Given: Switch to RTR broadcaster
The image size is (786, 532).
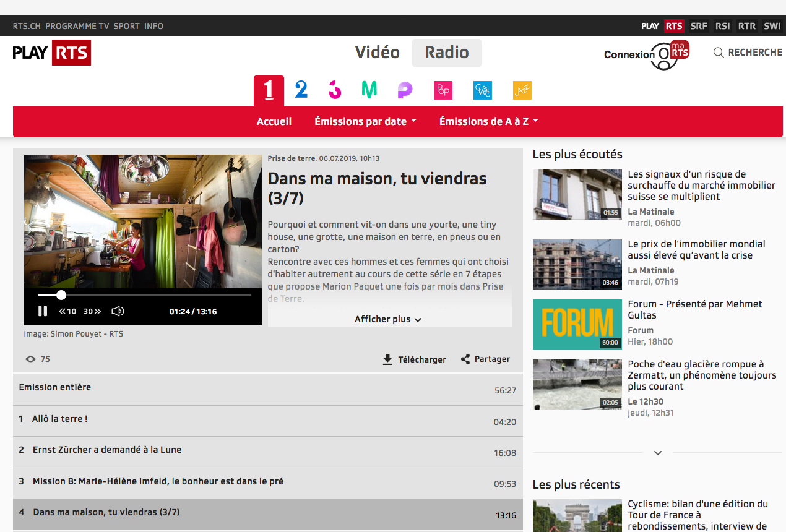Looking at the screenshot, I should click(747, 26).
